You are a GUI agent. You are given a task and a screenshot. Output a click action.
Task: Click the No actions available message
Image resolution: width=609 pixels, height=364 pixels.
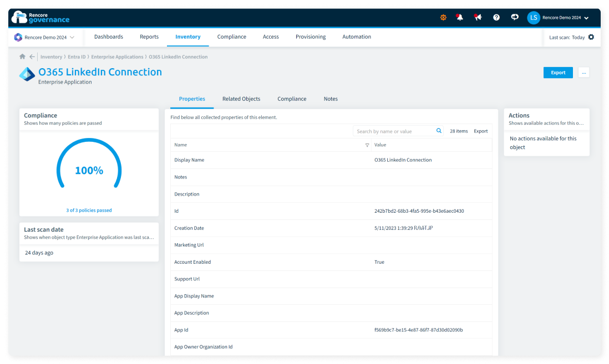543,143
